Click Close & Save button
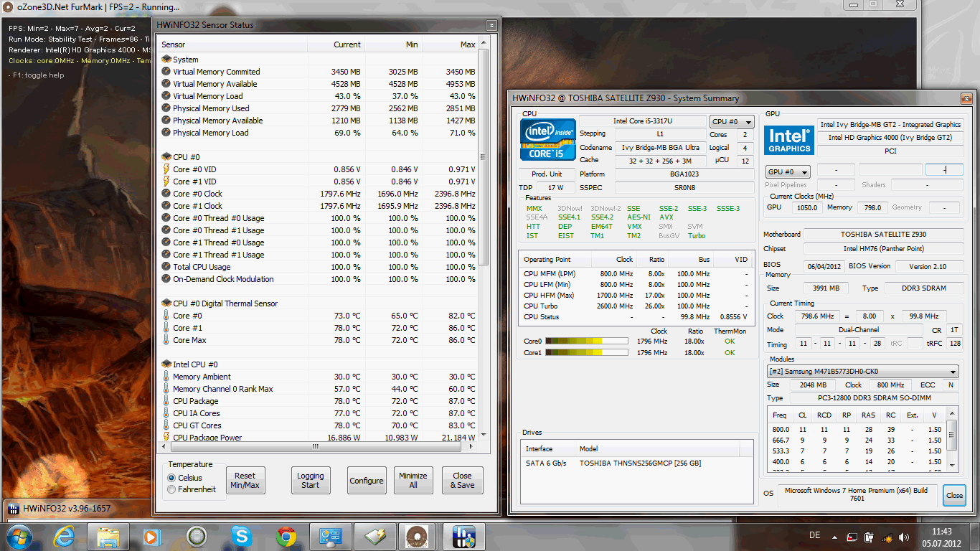This screenshot has height=551, width=980. (x=463, y=481)
